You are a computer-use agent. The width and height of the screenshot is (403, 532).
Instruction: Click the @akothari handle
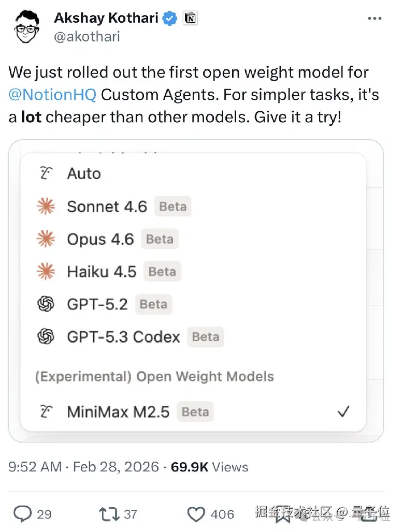[x=88, y=37]
